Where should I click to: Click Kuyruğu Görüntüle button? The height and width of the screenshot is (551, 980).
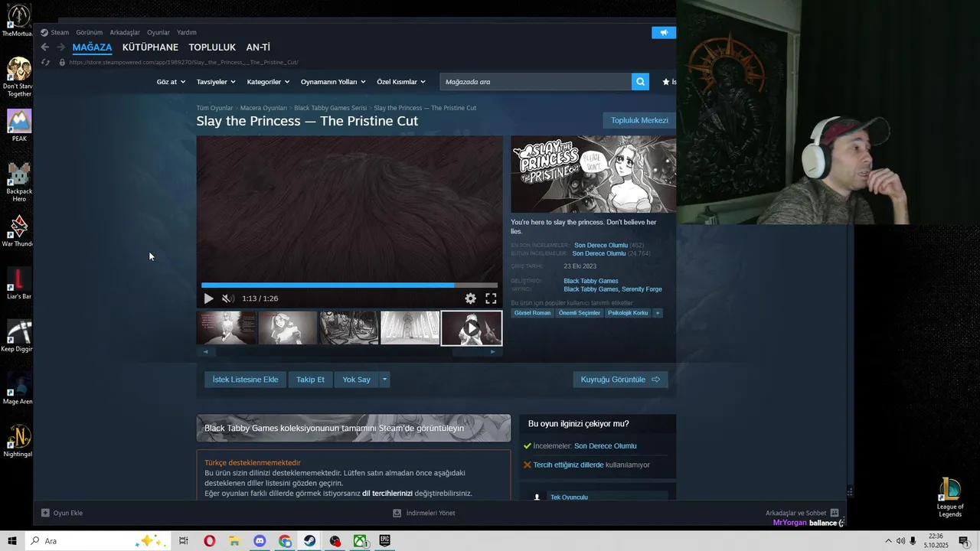point(620,380)
